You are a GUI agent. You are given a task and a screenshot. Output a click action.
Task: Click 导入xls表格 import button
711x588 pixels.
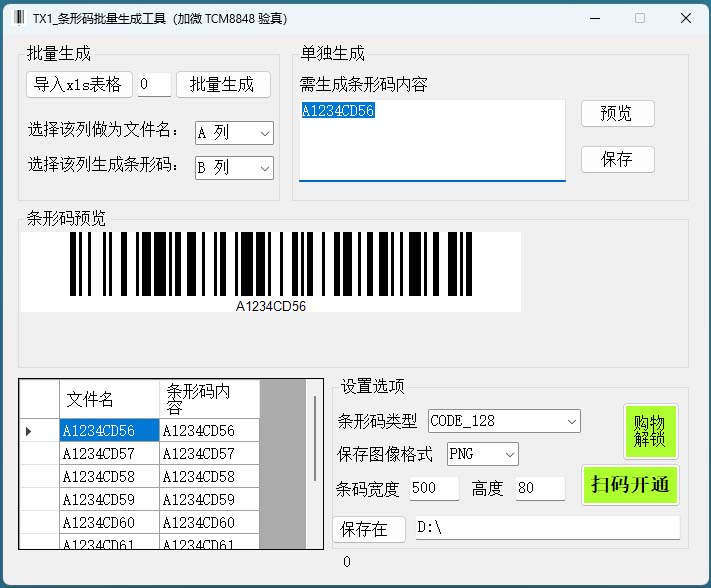(79, 84)
